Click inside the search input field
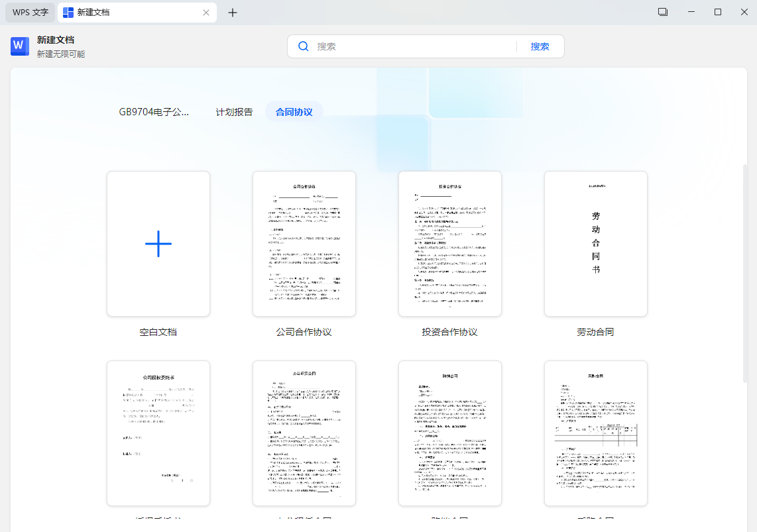This screenshot has height=532, width=757. [398, 46]
